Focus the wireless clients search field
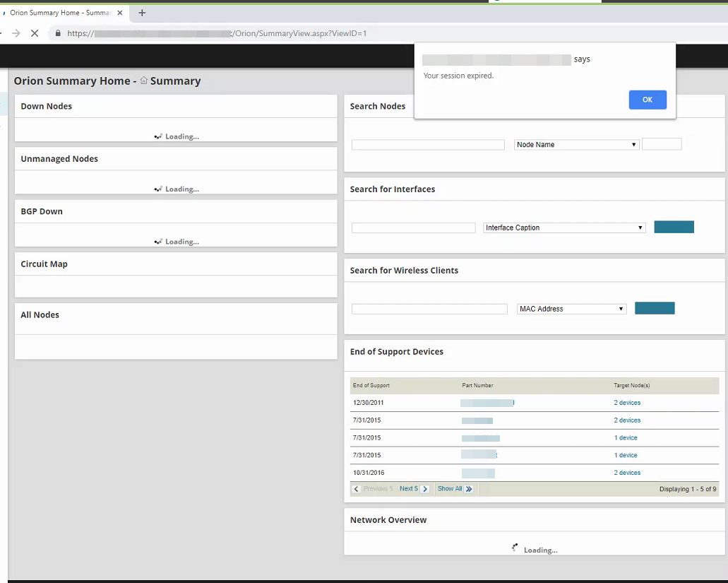The width and height of the screenshot is (728, 583). click(429, 309)
